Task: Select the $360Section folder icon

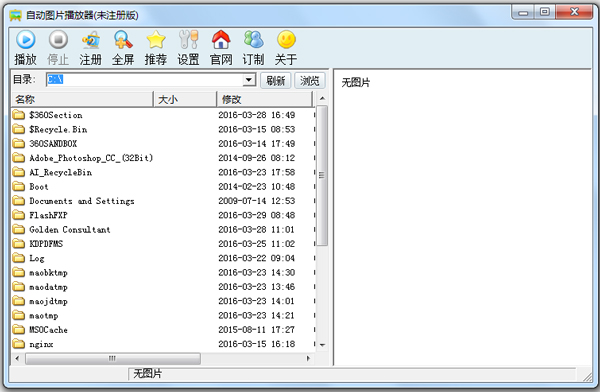Action: click(18, 115)
